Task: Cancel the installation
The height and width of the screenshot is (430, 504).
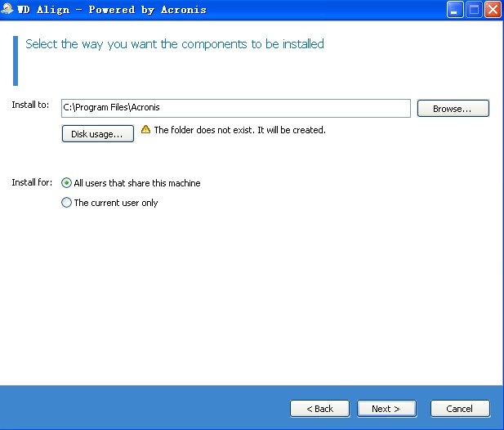Action: point(460,409)
